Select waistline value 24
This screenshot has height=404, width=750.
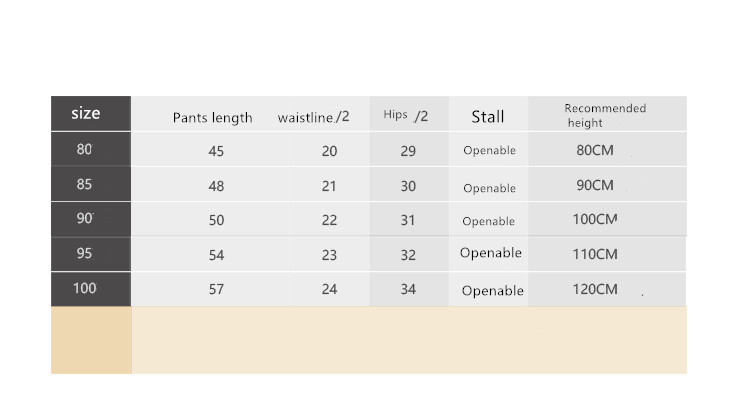pyautogui.click(x=329, y=289)
